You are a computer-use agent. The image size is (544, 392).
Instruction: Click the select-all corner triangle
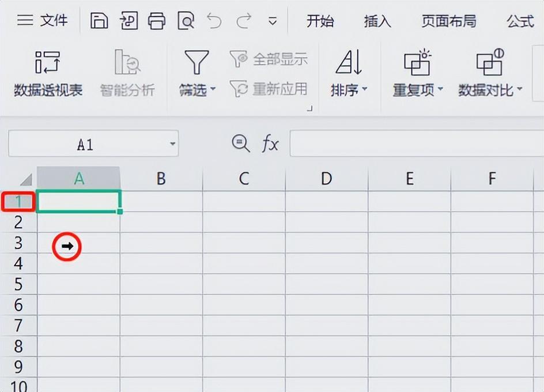(25, 179)
